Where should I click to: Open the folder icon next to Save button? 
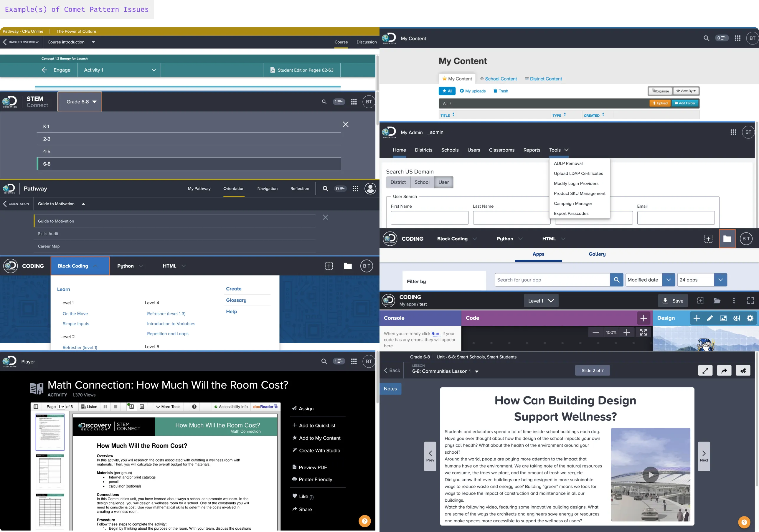(x=717, y=301)
